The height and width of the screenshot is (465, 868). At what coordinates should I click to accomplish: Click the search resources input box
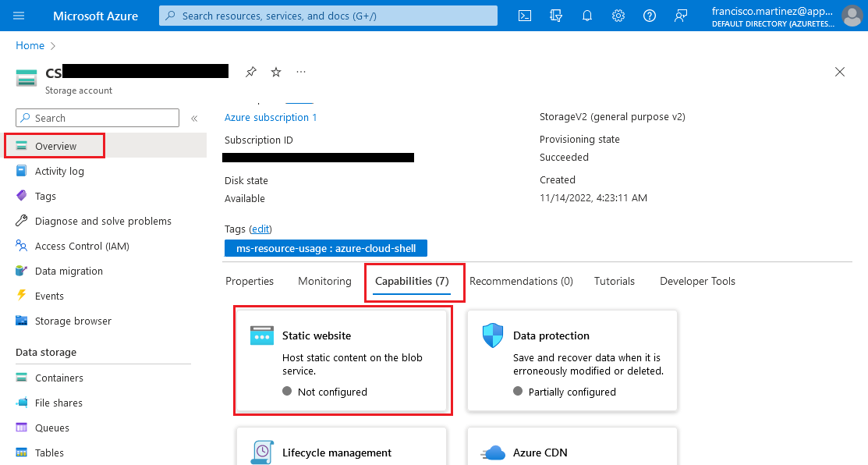(328, 16)
